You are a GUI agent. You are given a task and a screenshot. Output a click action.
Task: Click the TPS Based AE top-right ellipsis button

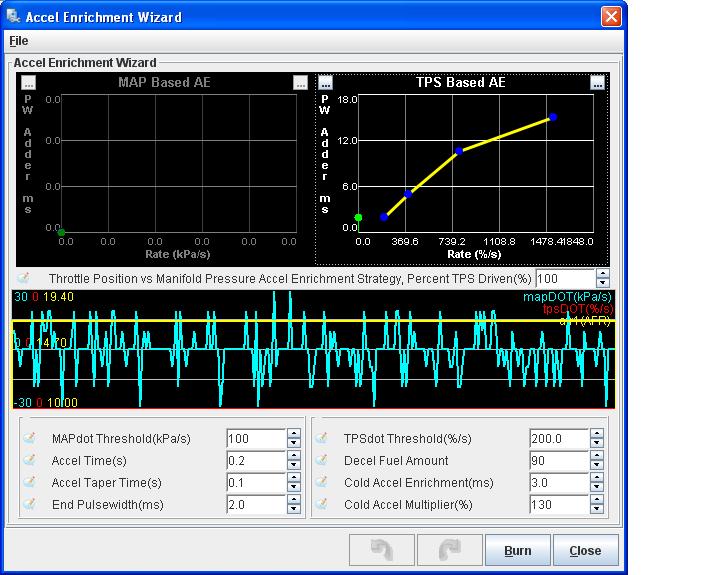tap(597, 84)
